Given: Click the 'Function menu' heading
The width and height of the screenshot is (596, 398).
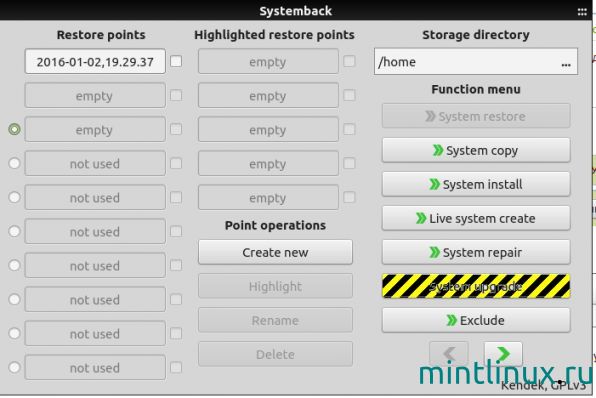Looking at the screenshot, I should (x=476, y=89).
